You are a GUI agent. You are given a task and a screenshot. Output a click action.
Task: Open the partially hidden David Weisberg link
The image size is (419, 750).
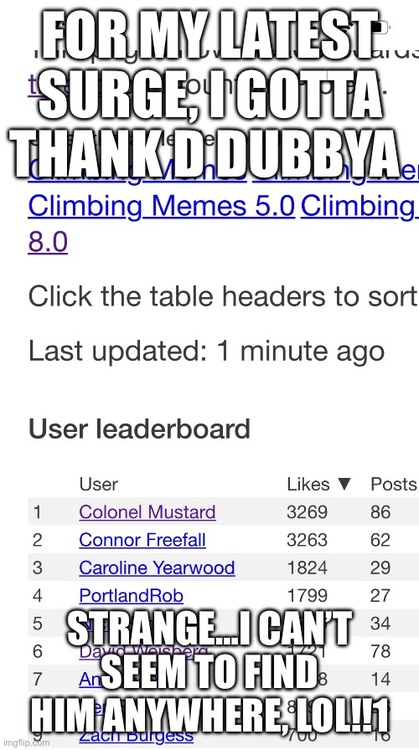pyautogui.click(x=143, y=651)
